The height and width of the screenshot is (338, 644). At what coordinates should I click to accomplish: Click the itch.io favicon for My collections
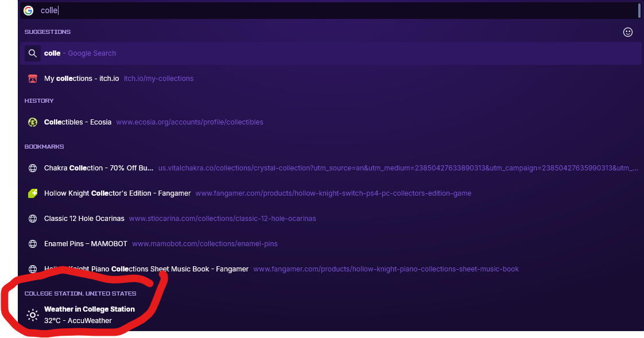click(x=33, y=79)
